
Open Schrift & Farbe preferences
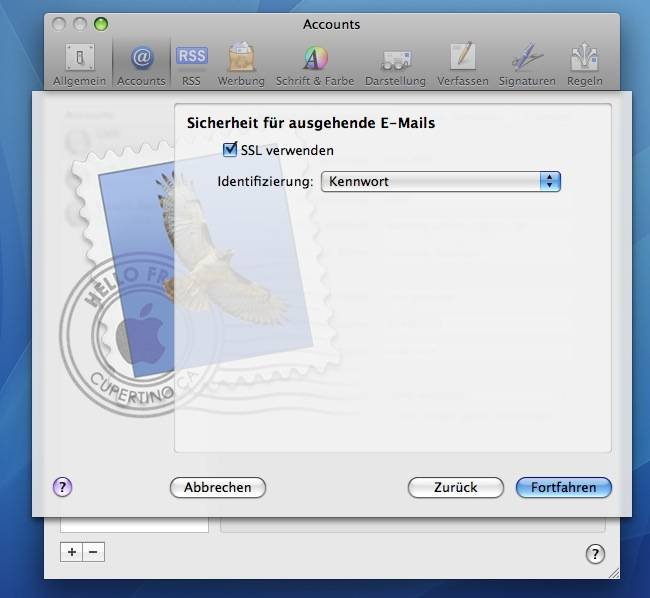click(x=315, y=64)
